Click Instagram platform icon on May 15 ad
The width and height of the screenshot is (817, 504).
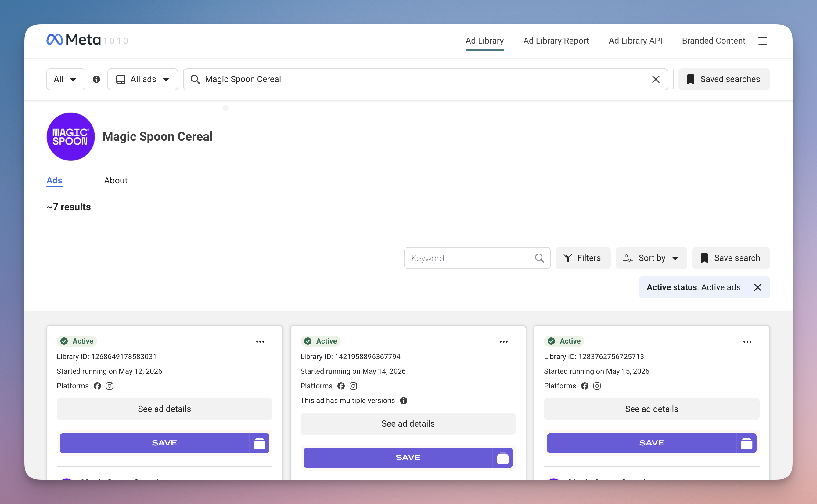click(597, 386)
